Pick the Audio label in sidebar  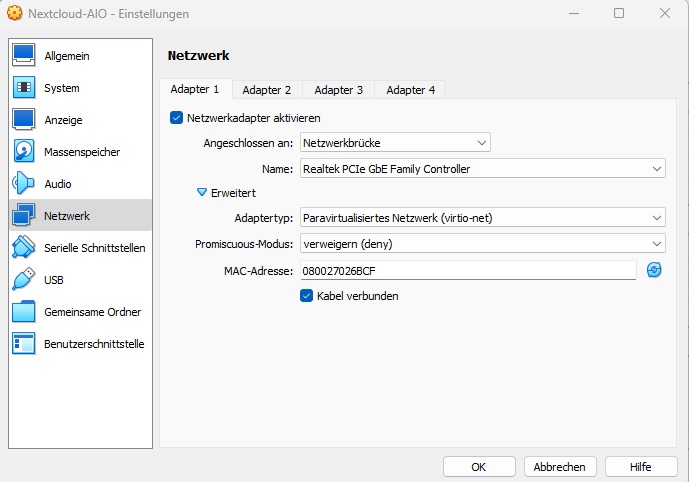point(58,184)
